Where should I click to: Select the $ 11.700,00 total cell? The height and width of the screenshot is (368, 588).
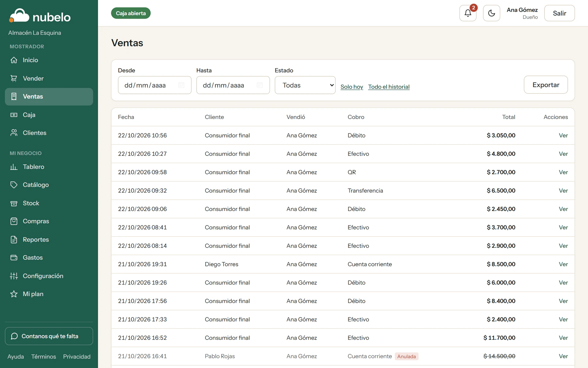point(499,338)
